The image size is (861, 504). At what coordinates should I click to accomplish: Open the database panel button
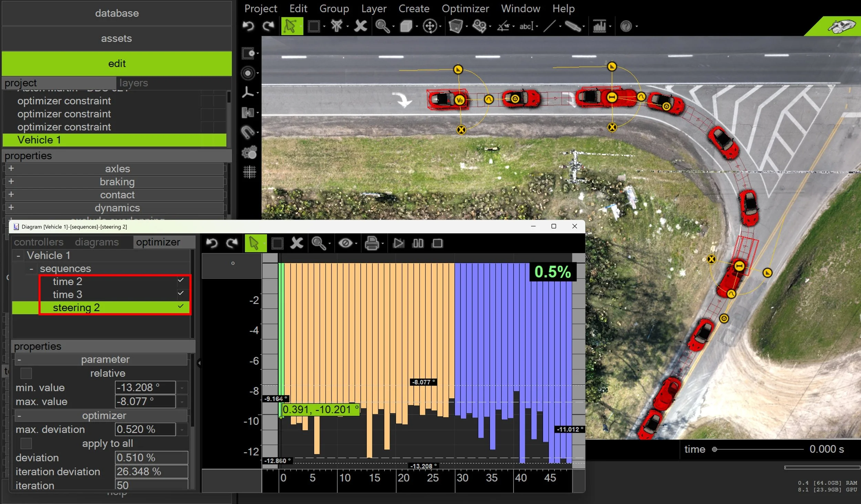[116, 13]
